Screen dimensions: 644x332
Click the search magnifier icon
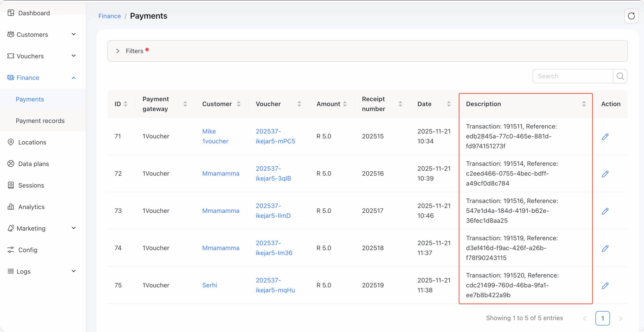tap(620, 76)
